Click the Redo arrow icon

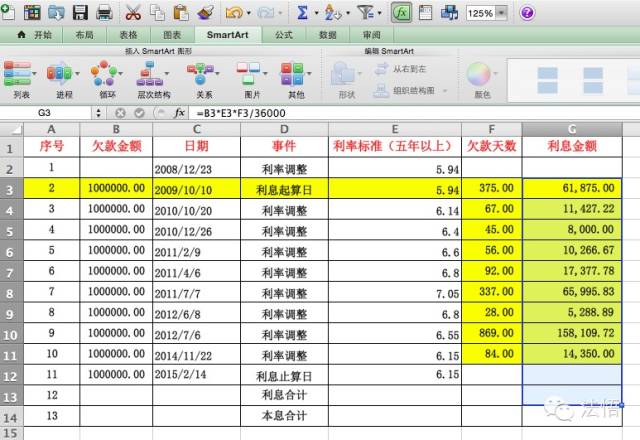point(265,13)
